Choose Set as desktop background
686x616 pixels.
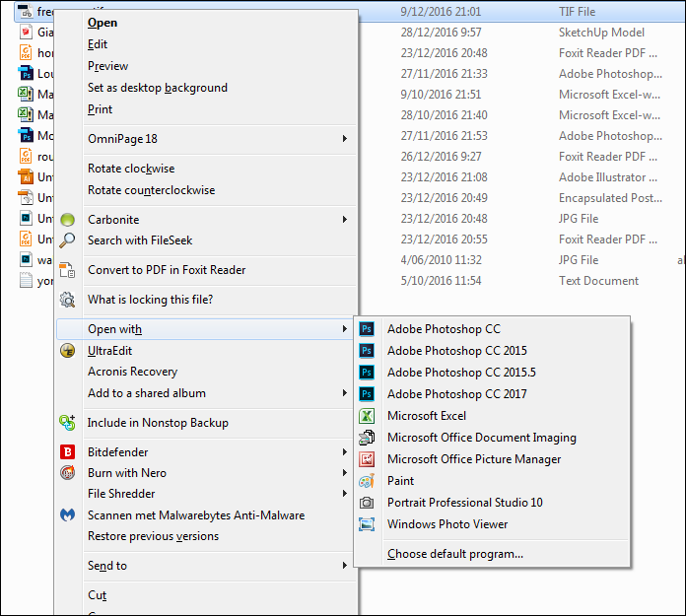(158, 88)
